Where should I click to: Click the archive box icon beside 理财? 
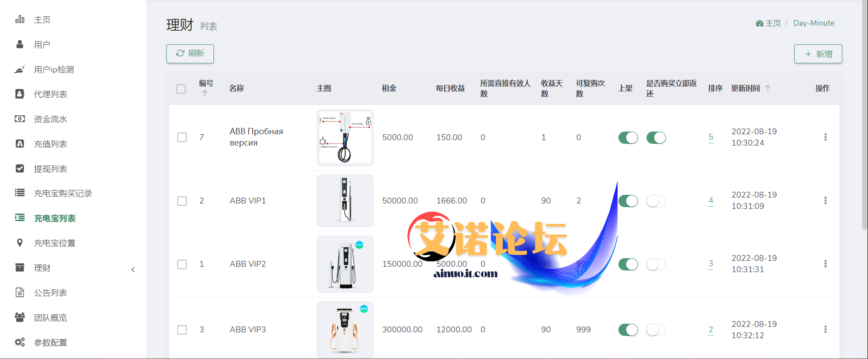(20, 268)
